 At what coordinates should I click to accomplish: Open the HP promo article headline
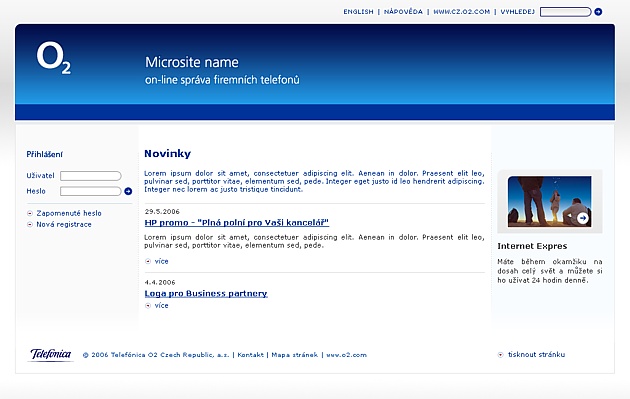point(237,223)
